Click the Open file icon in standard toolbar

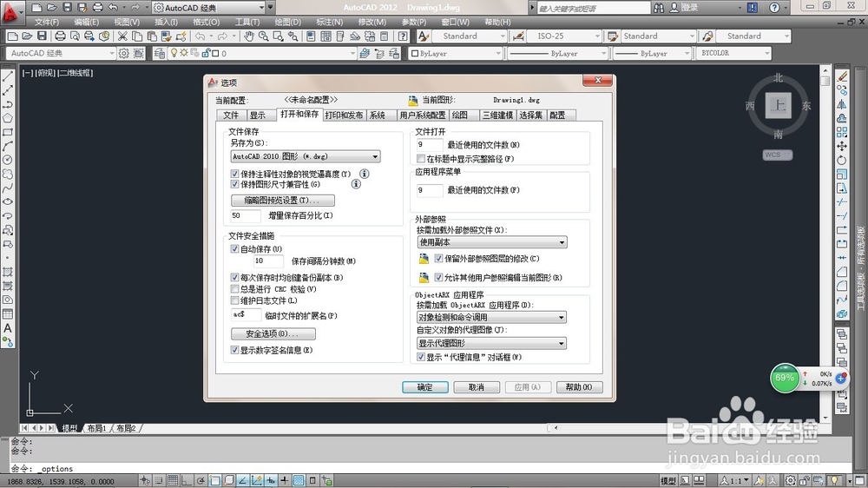click(x=27, y=36)
